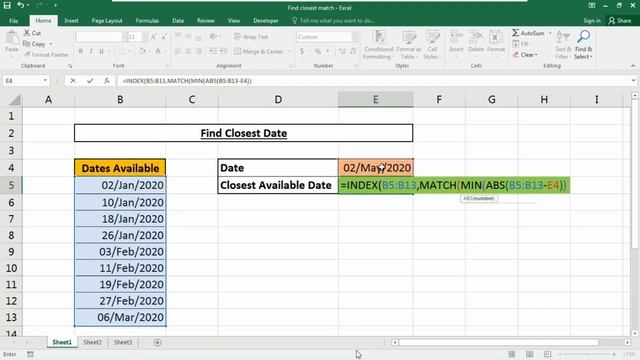Click the Zoom slider in status bar
Viewport: 640px width, 360px height.
click(588, 354)
